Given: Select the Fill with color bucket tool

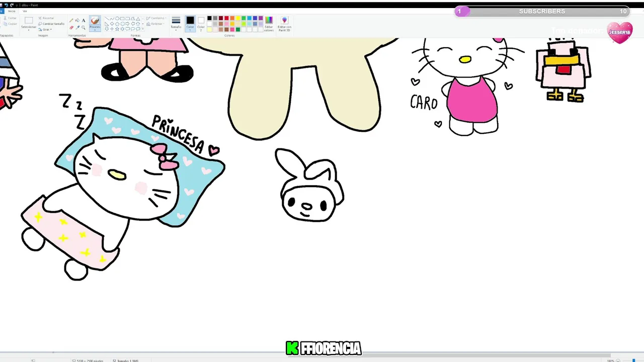Looking at the screenshot, I should point(77,20).
